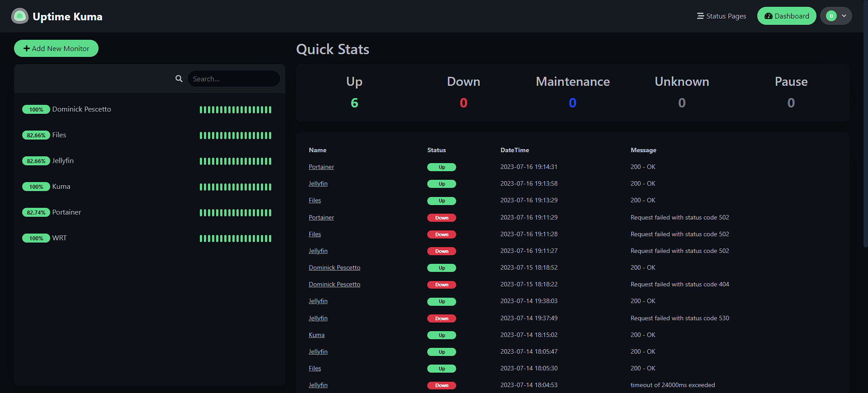Click the Up badge for Portainer 19:14:31
Image resolution: width=868 pixels, height=393 pixels.
(x=442, y=167)
